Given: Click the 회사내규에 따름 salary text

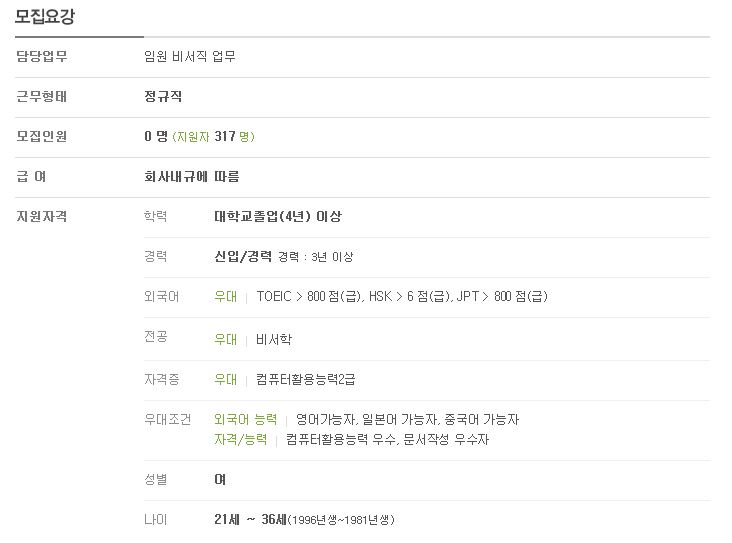Looking at the screenshot, I should [x=191, y=176].
